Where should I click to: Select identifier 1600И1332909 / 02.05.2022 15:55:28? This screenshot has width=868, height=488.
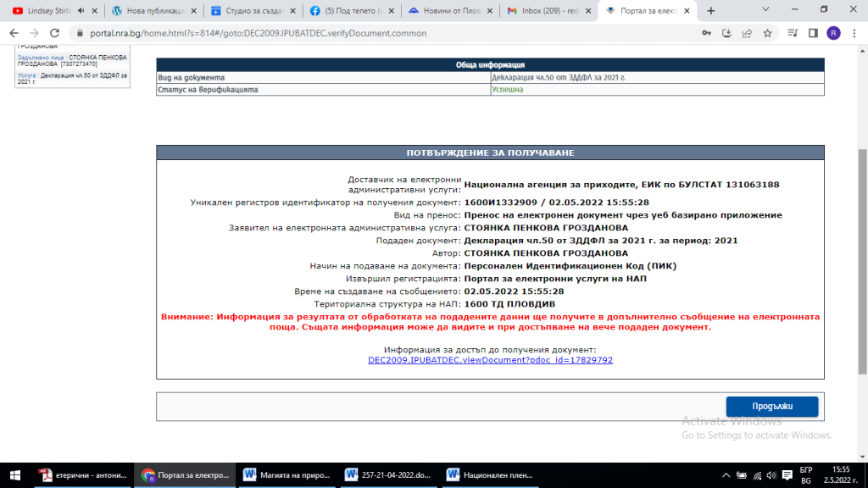tap(556, 202)
